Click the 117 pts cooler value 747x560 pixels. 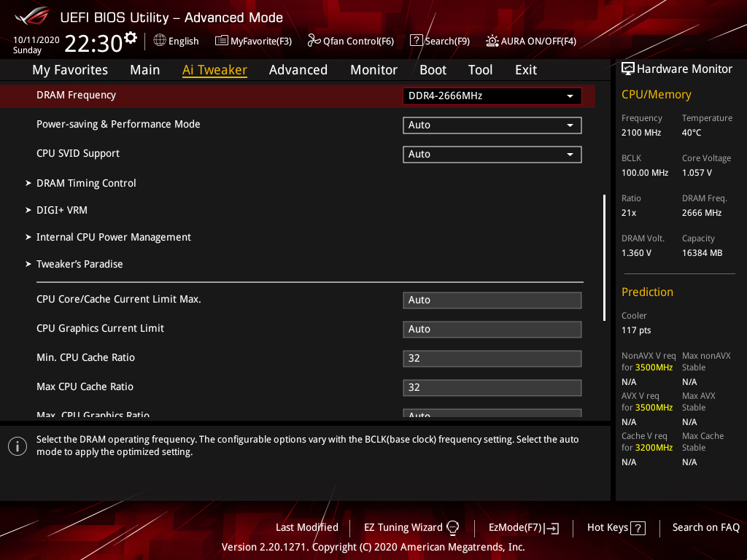coord(636,330)
